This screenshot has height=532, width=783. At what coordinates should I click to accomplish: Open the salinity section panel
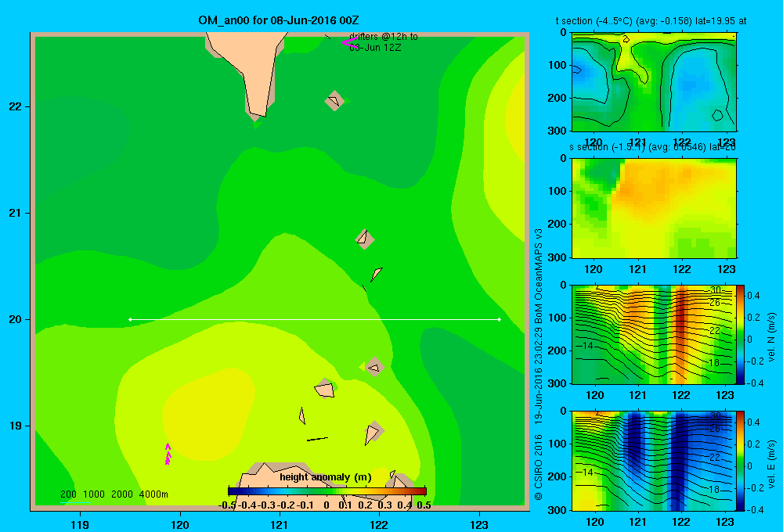click(654, 208)
